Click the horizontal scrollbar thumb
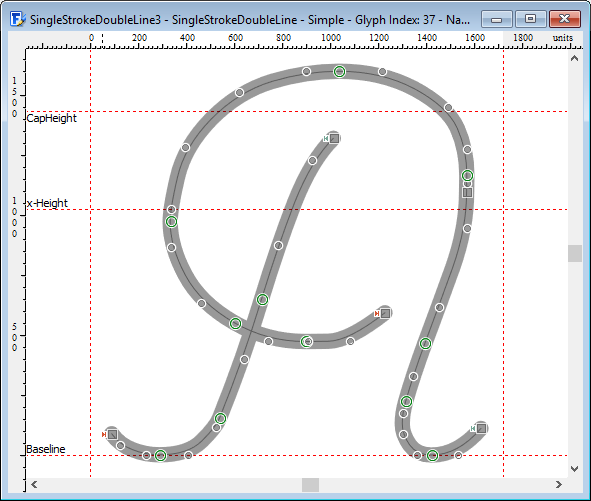Image resolution: width=591 pixels, height=501 pixels. (311, 485)
